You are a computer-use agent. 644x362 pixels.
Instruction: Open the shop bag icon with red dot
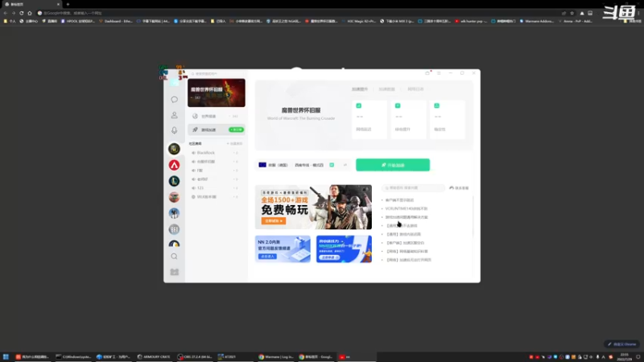[x=427, y=73]
